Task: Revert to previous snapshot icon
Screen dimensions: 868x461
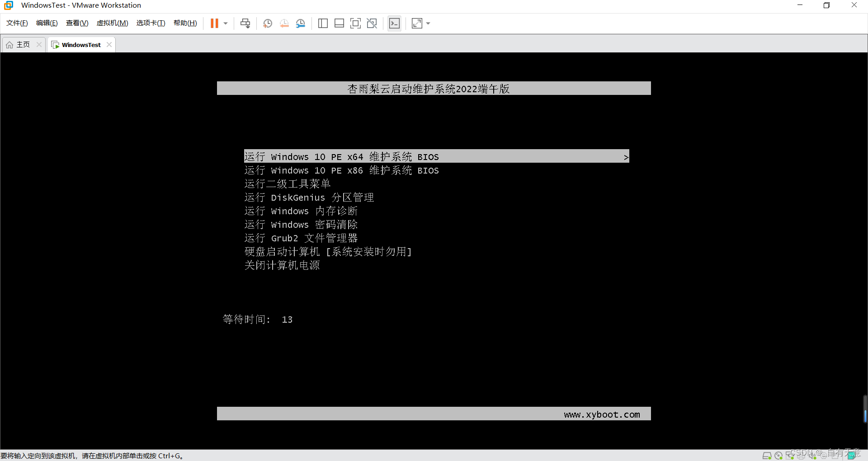Action: tap(284, 23)
